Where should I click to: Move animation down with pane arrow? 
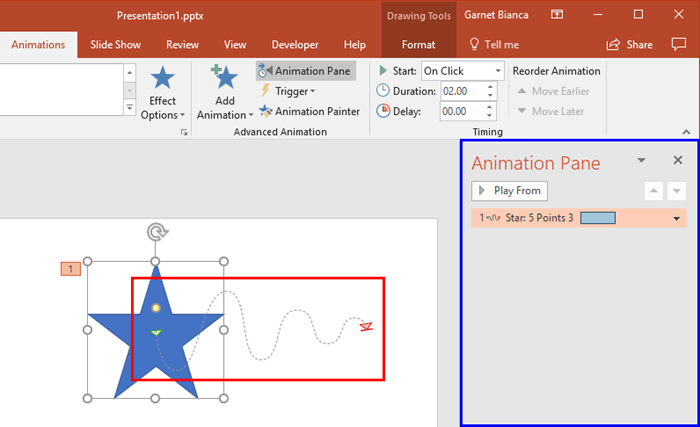coord(676,191)
